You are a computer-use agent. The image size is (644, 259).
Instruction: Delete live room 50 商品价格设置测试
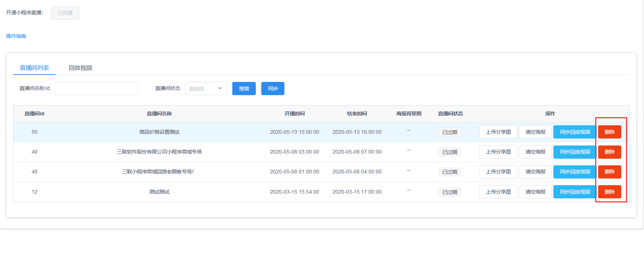609,132
